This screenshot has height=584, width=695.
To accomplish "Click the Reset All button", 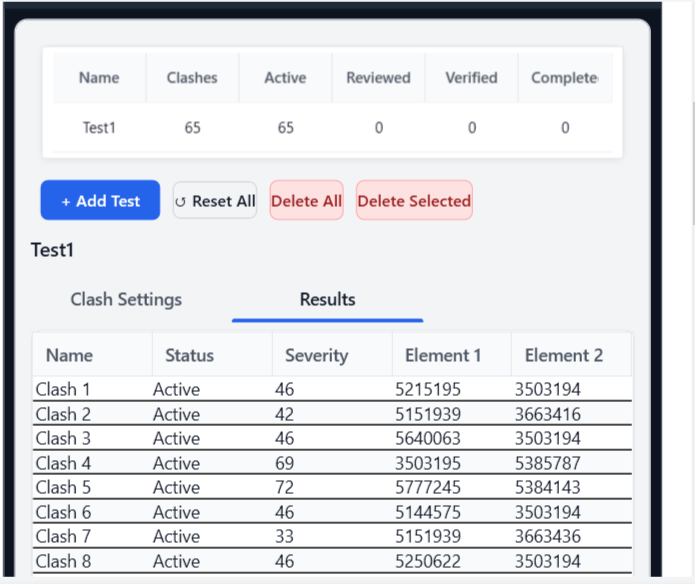I will click(215, 200).
